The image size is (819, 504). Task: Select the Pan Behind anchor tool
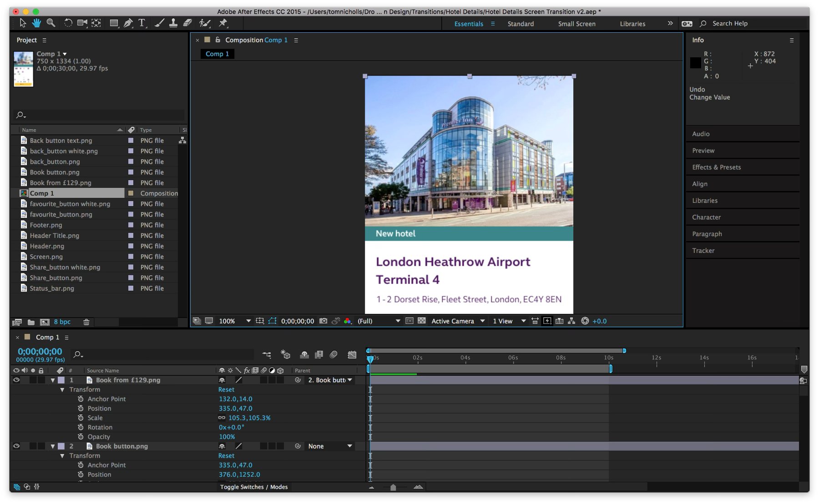coord(96,23)
